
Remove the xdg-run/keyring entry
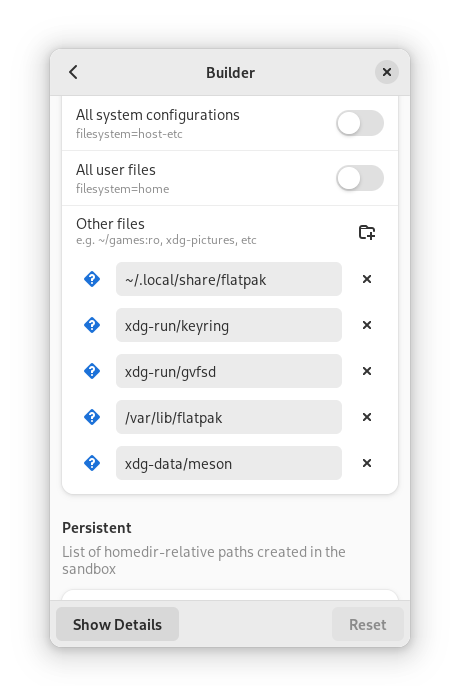[367, 325]
